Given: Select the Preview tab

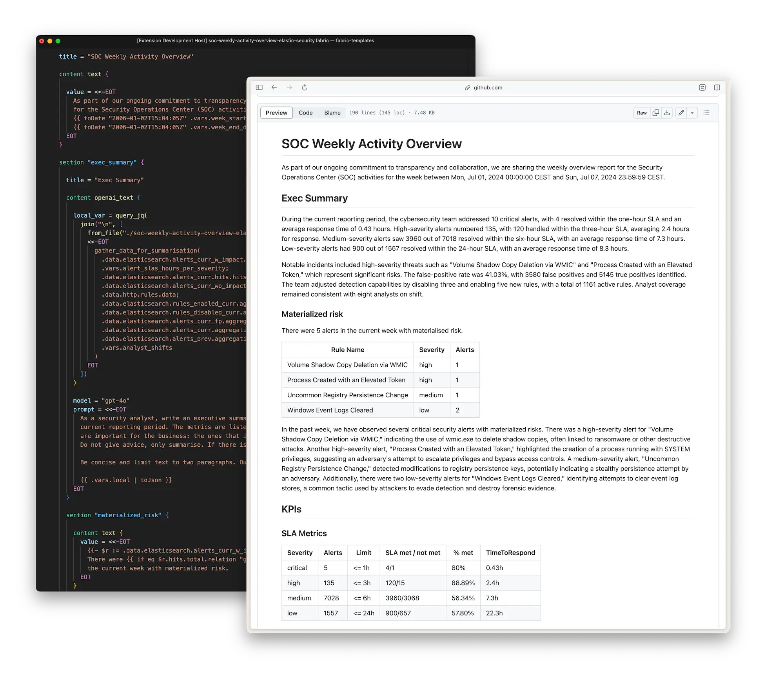Looking at the screenshot, I should point(276,113).
